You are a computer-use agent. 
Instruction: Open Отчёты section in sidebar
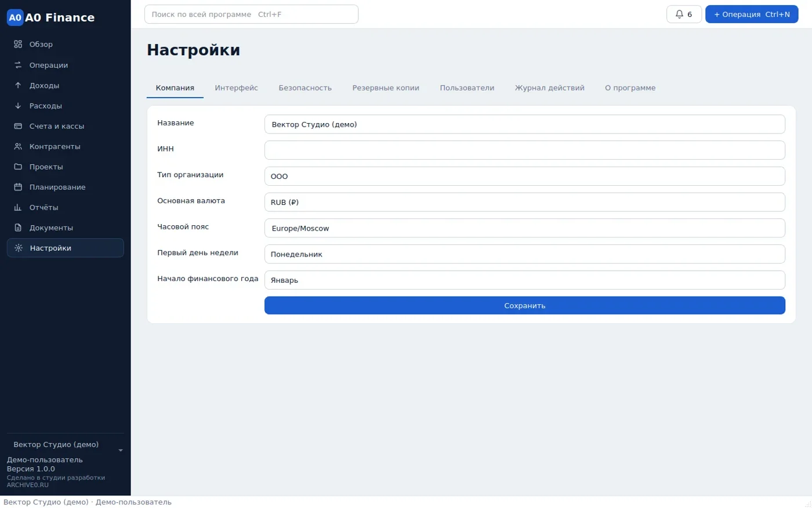(66, 207)
